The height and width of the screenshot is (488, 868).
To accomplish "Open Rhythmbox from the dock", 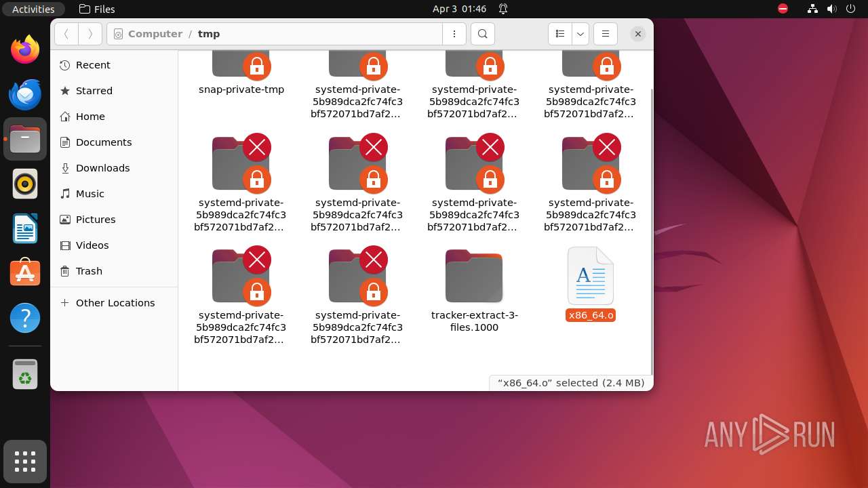I will click(25, 184).
